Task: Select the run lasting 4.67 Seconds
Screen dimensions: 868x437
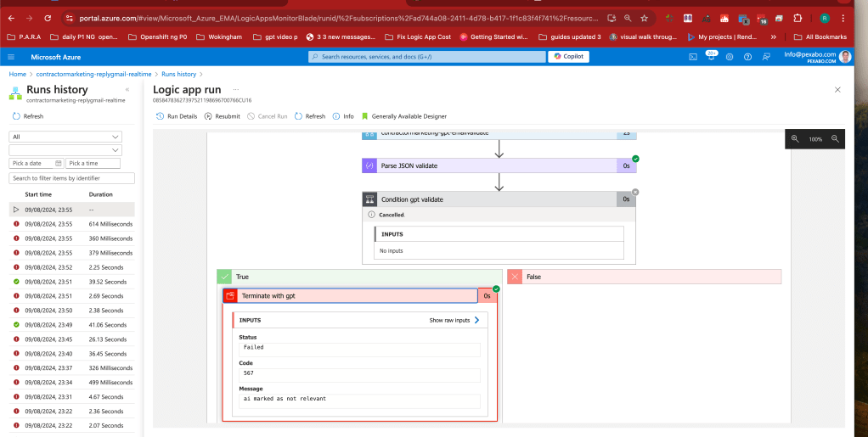Action: 72,396
